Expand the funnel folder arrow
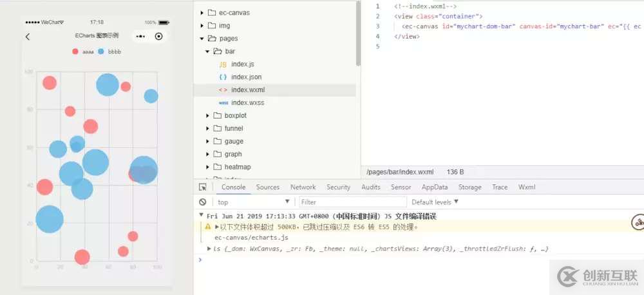 (x=207, y=129)
